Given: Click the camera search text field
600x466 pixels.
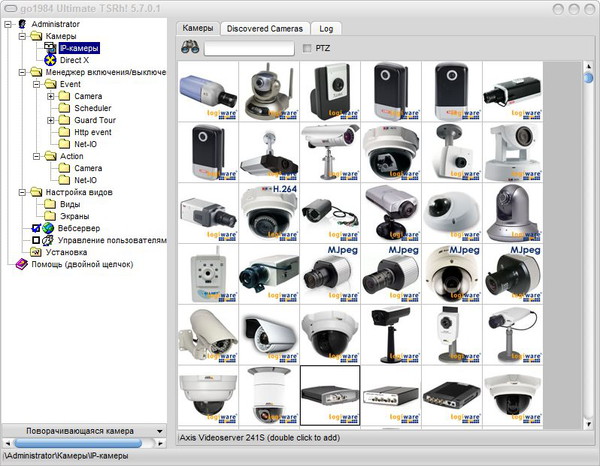Looking at the screenshot, I should point(248,48).
